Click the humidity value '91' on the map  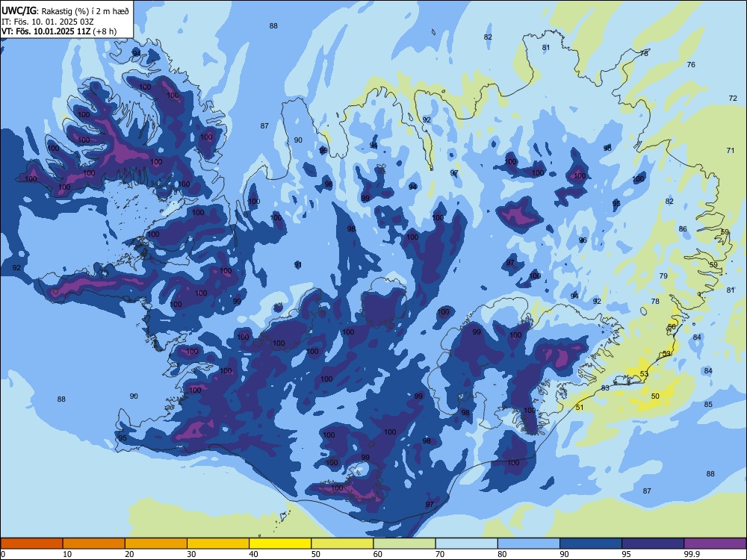298,265
